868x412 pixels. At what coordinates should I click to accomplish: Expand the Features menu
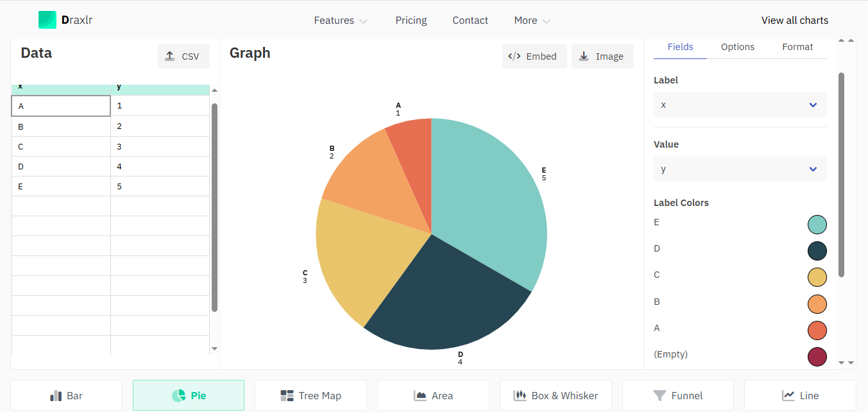[x=341, y=20]
